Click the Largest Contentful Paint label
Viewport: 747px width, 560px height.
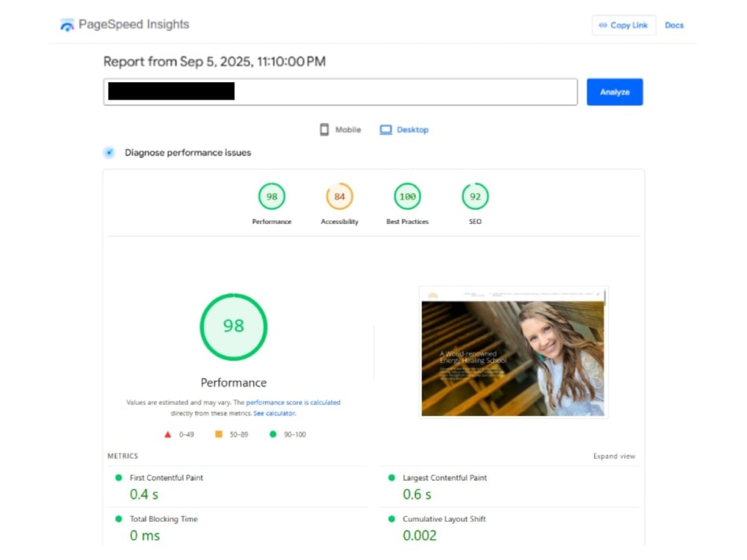(444, 478)
